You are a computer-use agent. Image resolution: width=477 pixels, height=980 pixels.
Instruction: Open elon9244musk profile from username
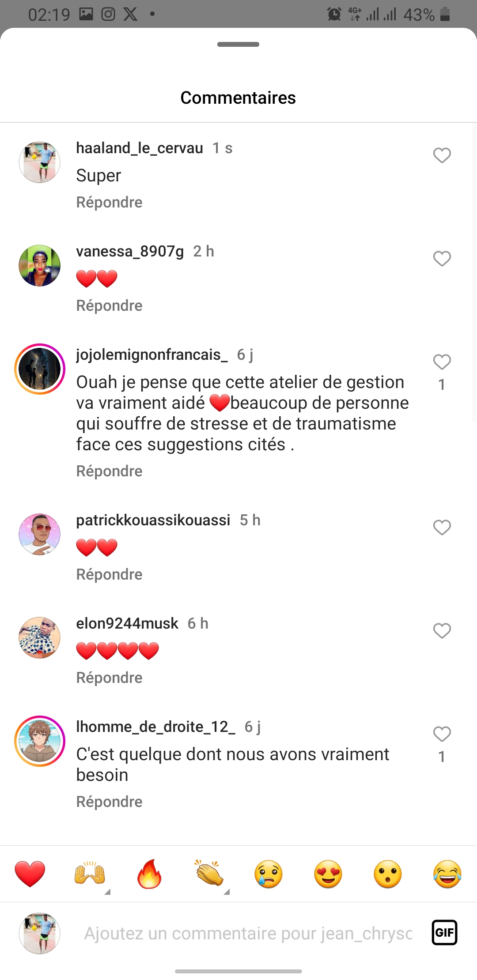(x=127, y=623)
